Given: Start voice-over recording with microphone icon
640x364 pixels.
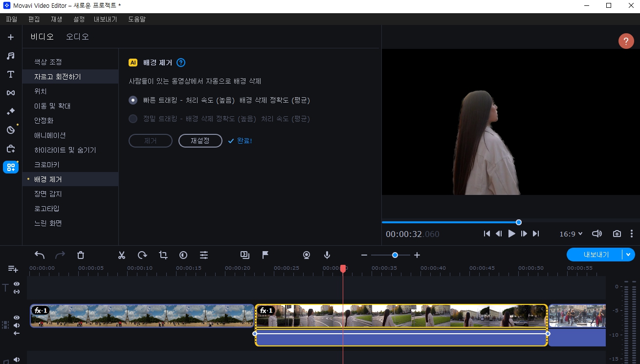Looking at the screenshot, I should coord(327,255).
